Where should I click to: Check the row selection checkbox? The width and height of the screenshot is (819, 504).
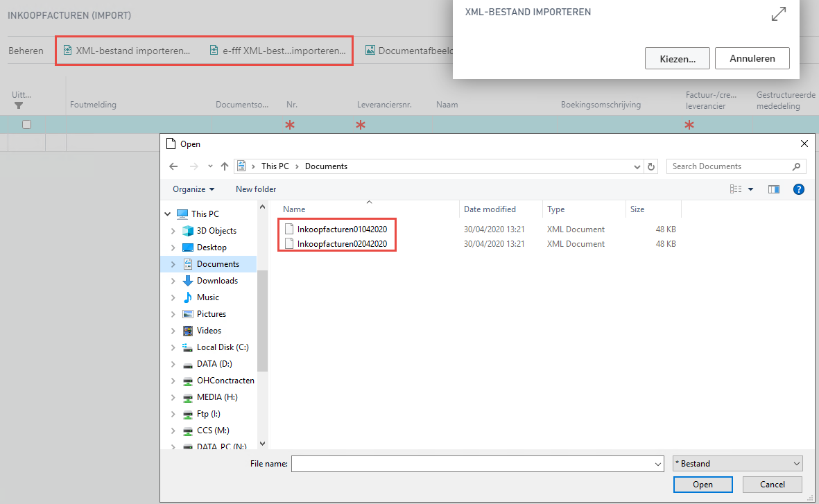tap(26, 124)
